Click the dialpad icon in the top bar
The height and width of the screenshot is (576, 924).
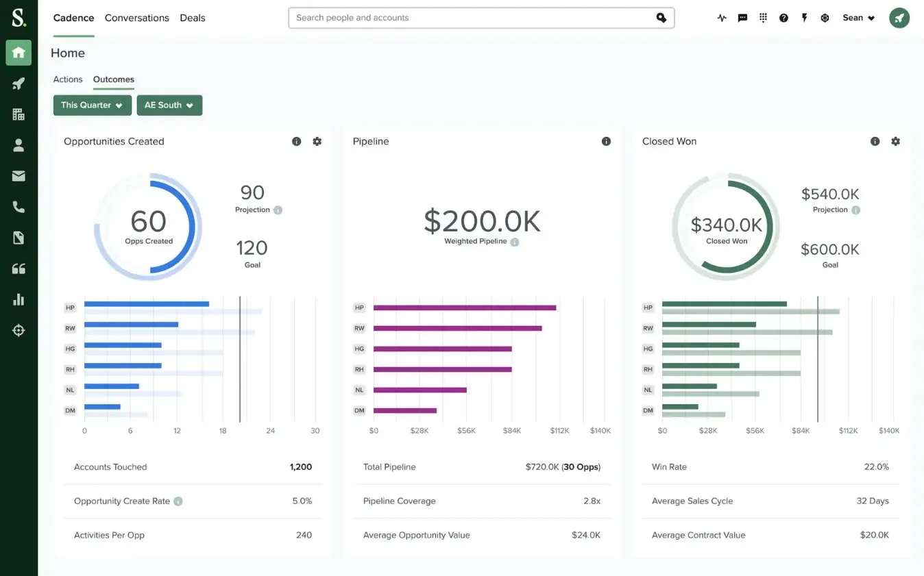tap(763, 17)
